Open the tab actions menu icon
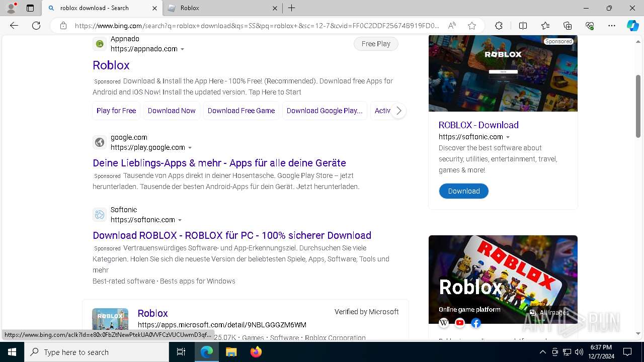 pos(30,8)
